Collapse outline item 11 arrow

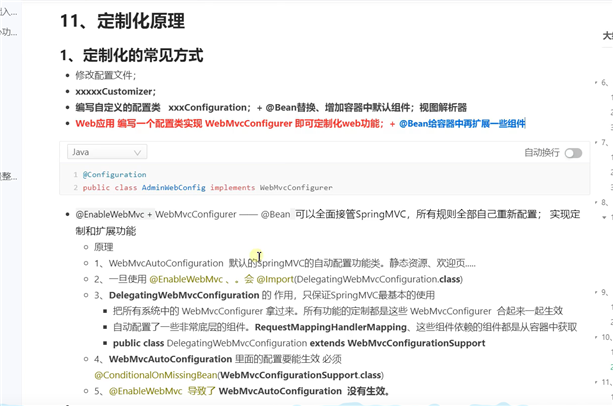[596, 382]
